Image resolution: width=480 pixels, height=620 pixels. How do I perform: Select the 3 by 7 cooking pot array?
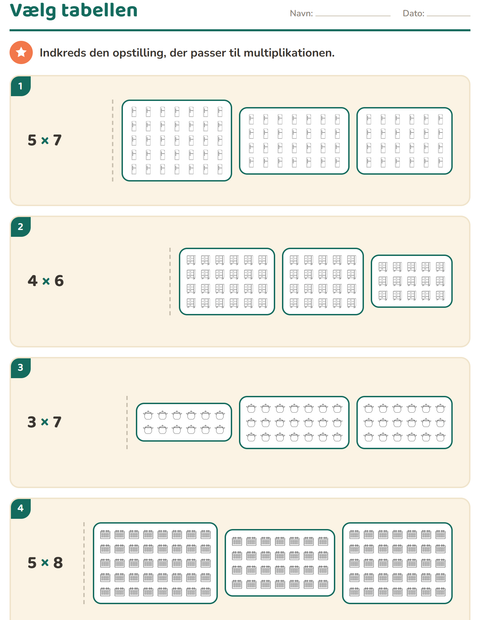click(x=294, y=422)
